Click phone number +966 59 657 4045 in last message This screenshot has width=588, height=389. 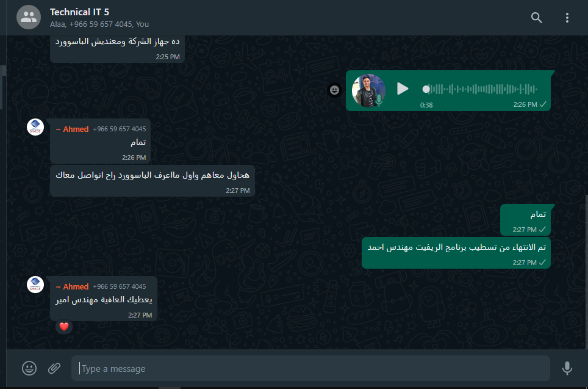tap(120, 286)
